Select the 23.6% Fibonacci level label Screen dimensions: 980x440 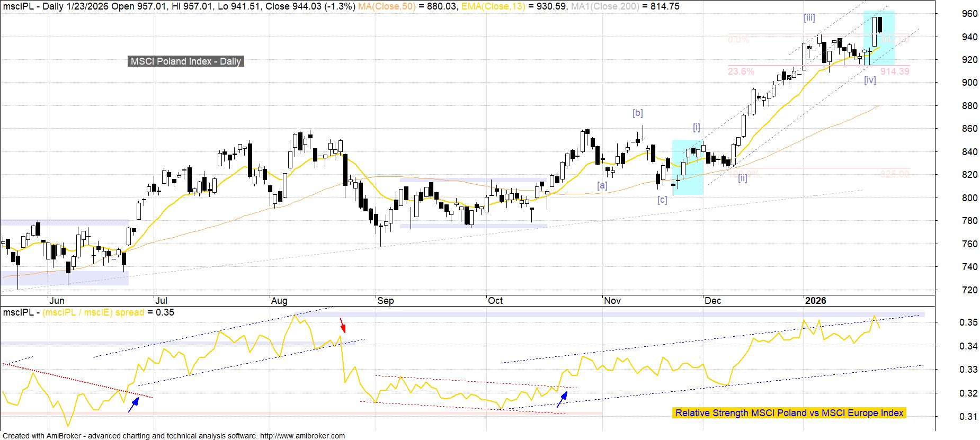[x=741, y=71]
